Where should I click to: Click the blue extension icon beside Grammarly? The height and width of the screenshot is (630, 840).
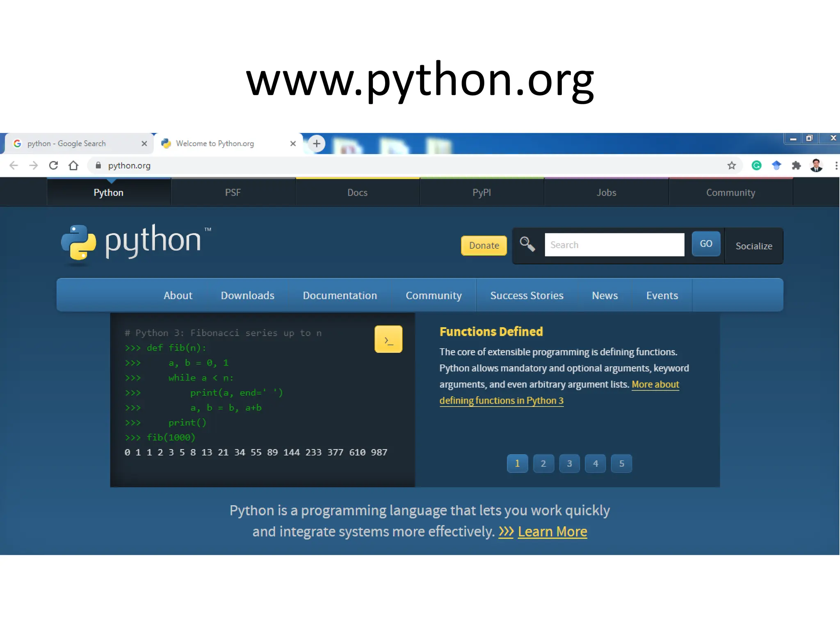coord(776,165)
